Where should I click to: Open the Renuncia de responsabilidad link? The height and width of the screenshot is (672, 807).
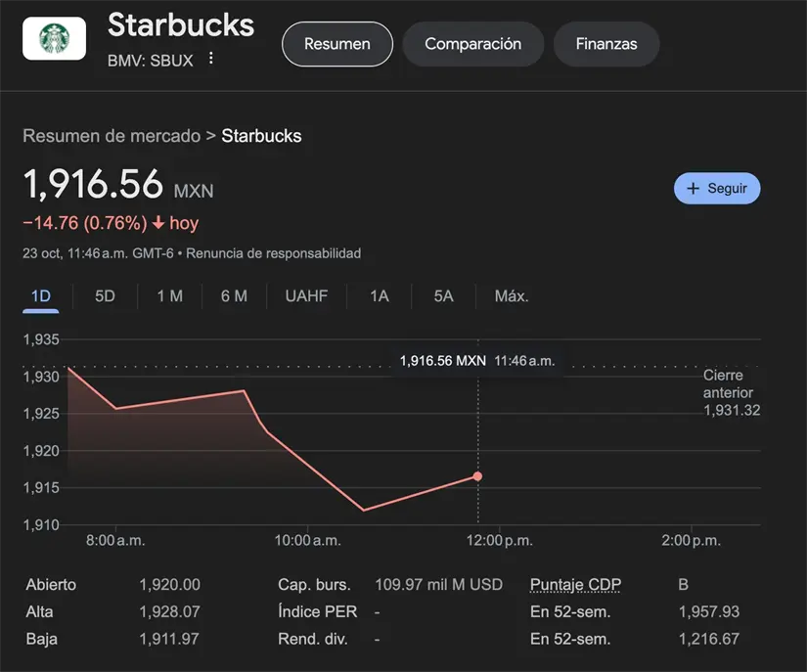point(273,253)
